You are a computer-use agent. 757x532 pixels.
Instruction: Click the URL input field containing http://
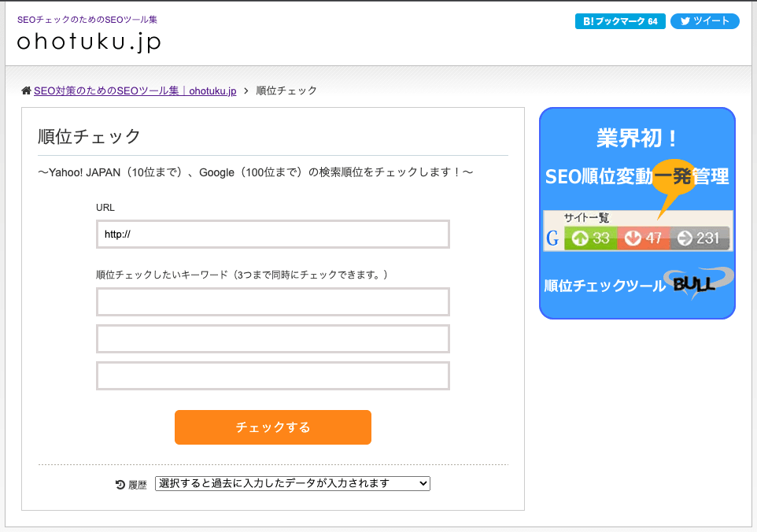[x=273, y=235]
